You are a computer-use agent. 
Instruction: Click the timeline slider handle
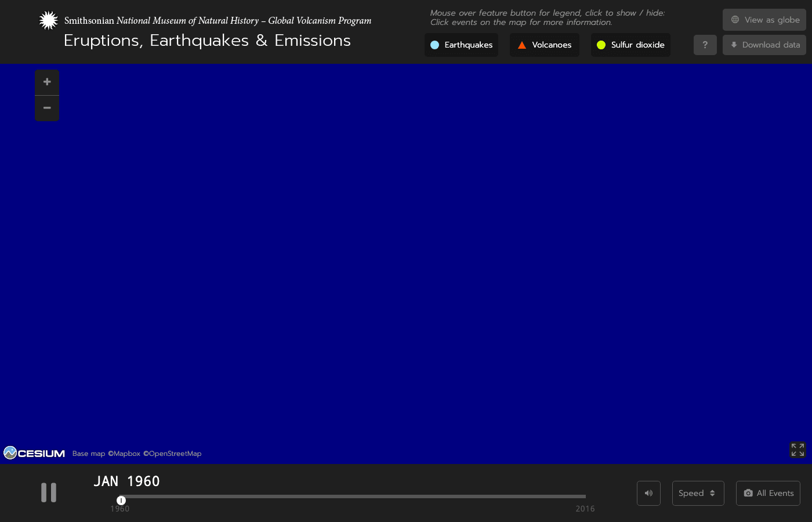tap(121, 500)
